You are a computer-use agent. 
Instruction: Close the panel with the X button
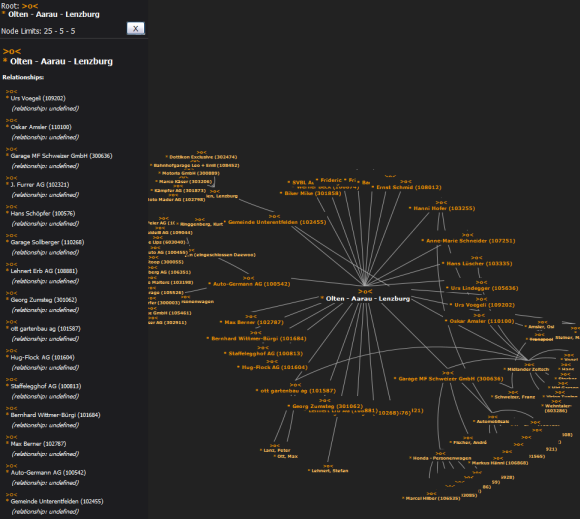pyautogui.click(x=135, y=28)
